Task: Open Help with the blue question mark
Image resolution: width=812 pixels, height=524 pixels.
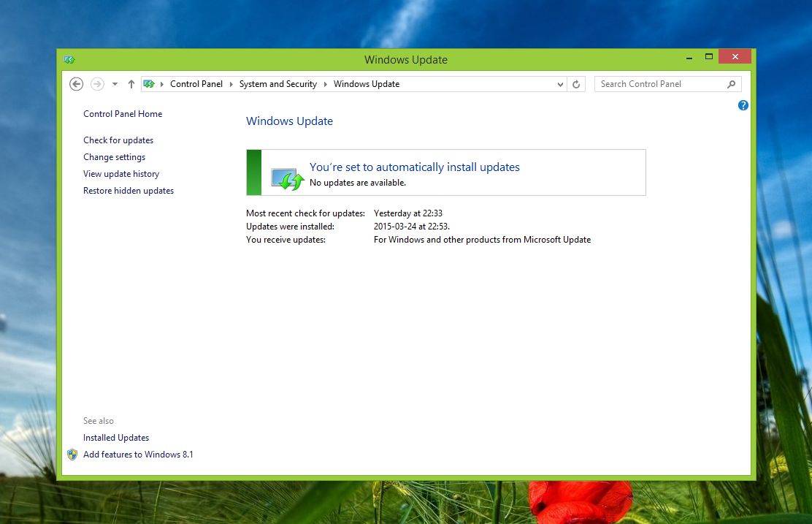Action: click(743, 105)
